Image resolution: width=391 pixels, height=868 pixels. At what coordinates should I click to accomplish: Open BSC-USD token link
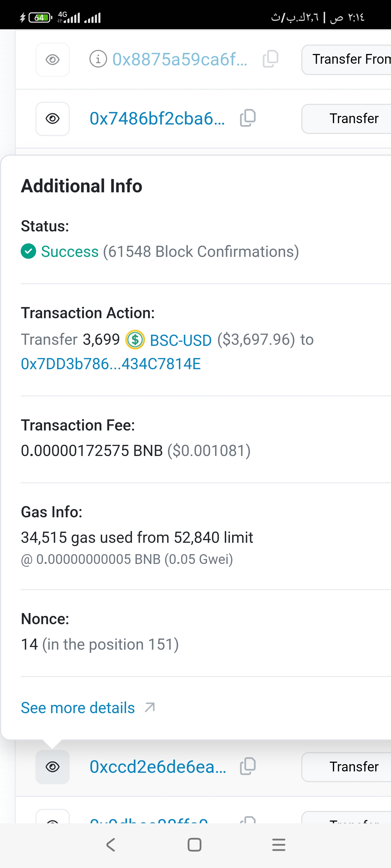tap(181, 340)
